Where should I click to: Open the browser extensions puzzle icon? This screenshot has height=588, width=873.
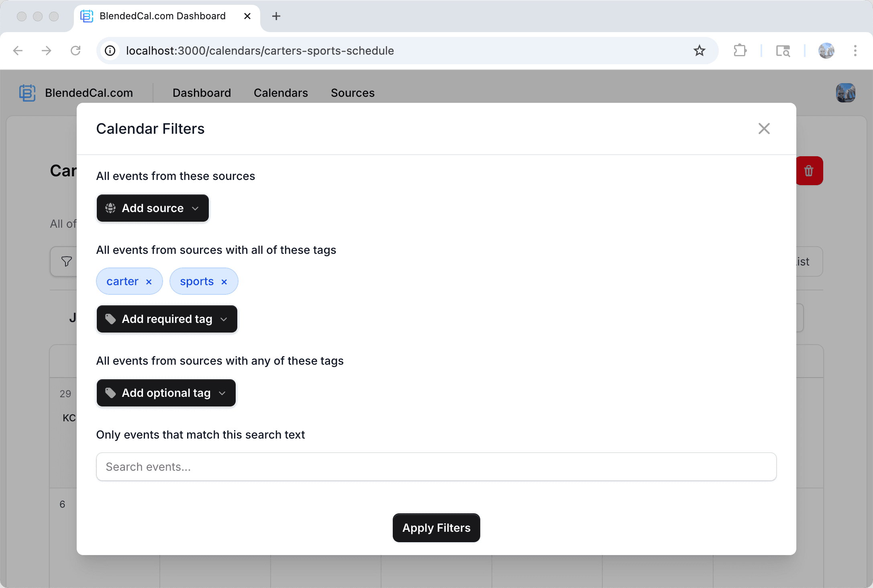click(x=740, y=51)
